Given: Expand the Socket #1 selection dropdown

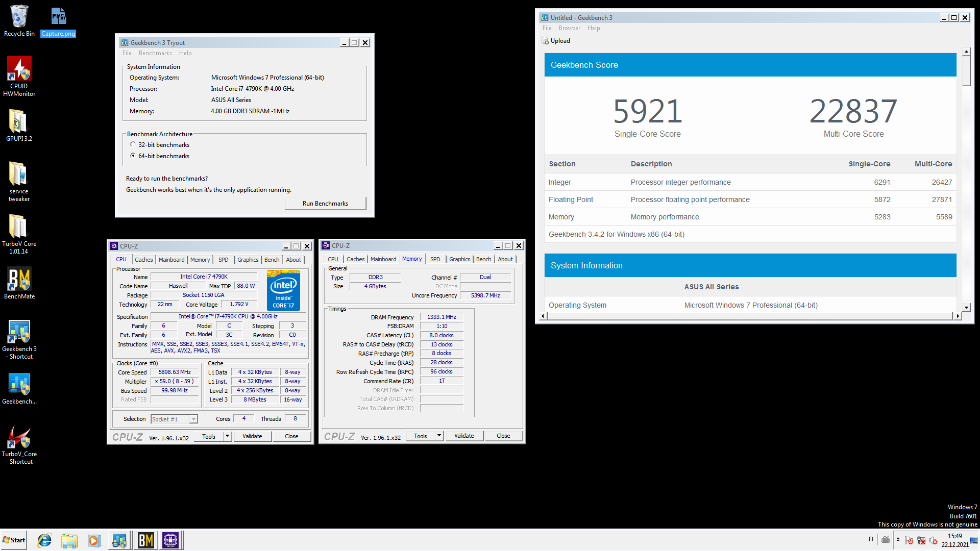Looking at the screenshot, I should (193, 419).
